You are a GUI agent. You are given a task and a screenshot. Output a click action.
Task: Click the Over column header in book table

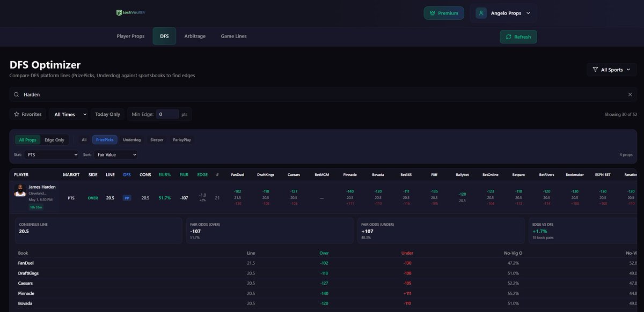tap(324, 253)
